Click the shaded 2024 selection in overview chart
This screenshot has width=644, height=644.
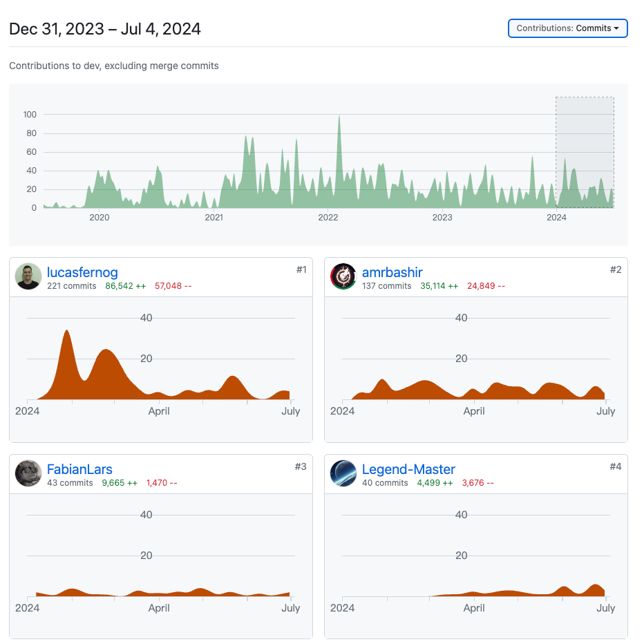(585, 152)
